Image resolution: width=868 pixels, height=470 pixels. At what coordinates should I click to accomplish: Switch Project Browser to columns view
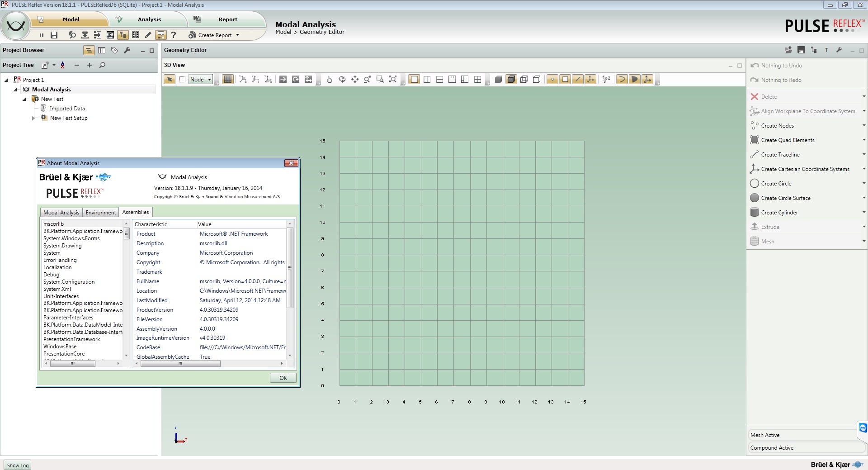pyautogui.click(x=102, y=50)
